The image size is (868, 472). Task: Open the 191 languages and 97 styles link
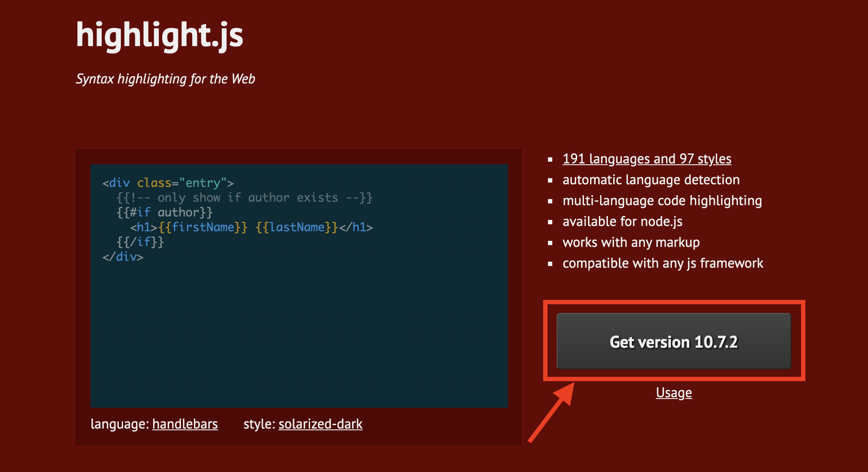pos(647,159)
